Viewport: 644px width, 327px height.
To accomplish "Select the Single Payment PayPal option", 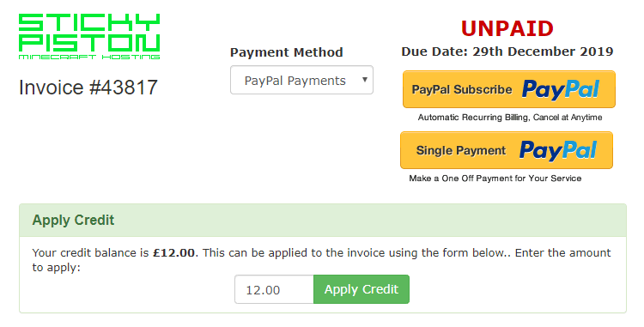I will pos(507,150).
